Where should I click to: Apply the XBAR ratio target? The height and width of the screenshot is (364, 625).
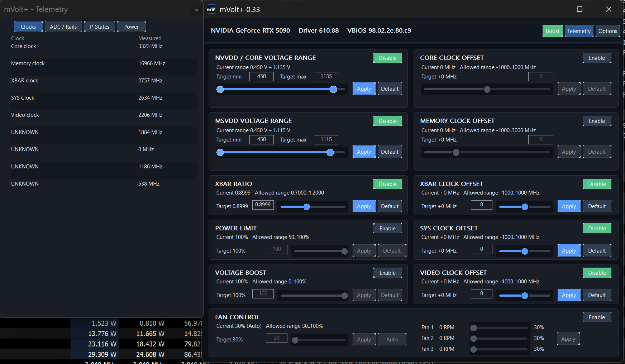[x=364, y=206]
